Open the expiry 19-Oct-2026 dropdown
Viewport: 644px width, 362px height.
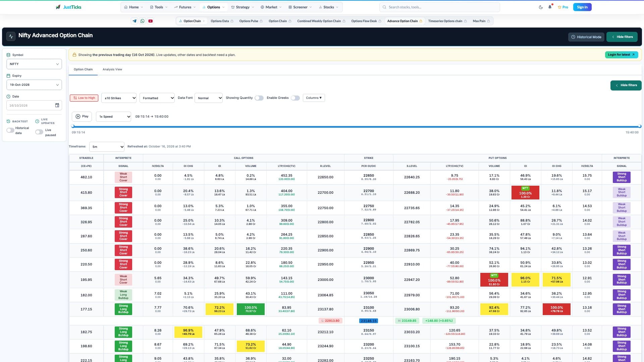[34, 85]
